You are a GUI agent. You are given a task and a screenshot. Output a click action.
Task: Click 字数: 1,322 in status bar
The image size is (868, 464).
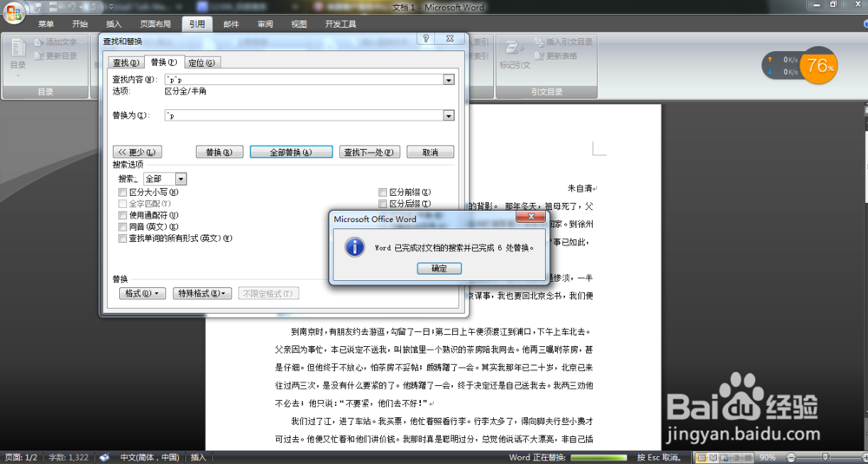pos(68,457)
